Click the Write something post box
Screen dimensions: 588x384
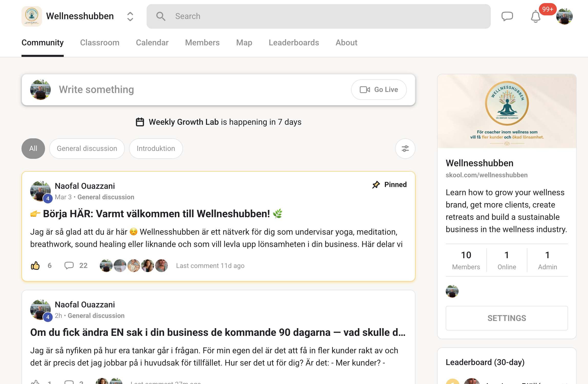coord(219,90)
